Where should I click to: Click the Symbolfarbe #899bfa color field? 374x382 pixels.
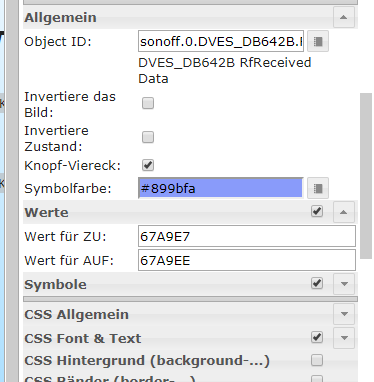click(221, 188)
